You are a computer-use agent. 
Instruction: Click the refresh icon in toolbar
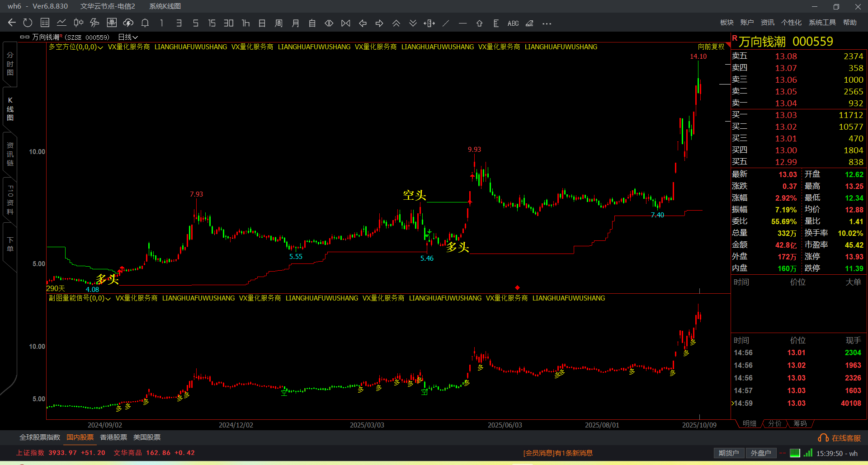(28, 23)
